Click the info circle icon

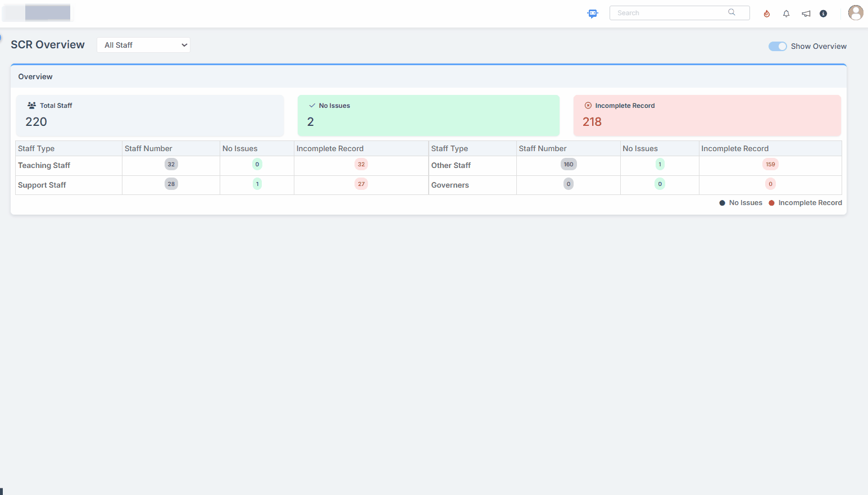(x=823, y=13)
